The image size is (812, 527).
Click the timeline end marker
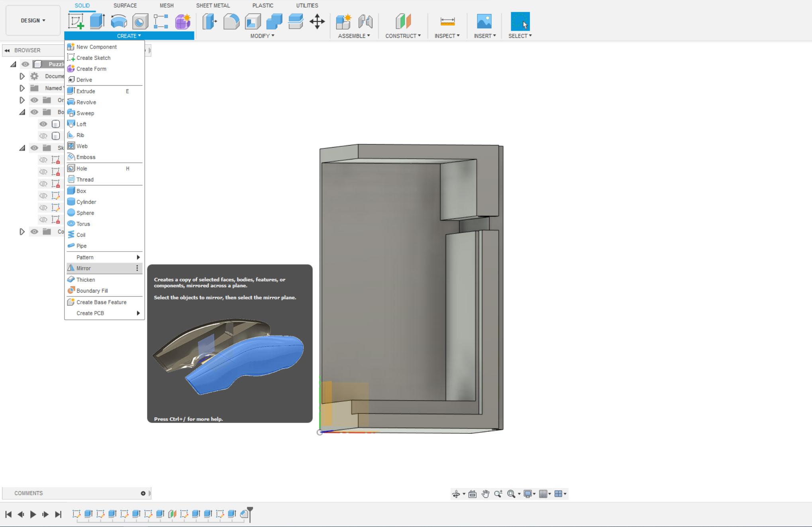(x=250, y=514)
